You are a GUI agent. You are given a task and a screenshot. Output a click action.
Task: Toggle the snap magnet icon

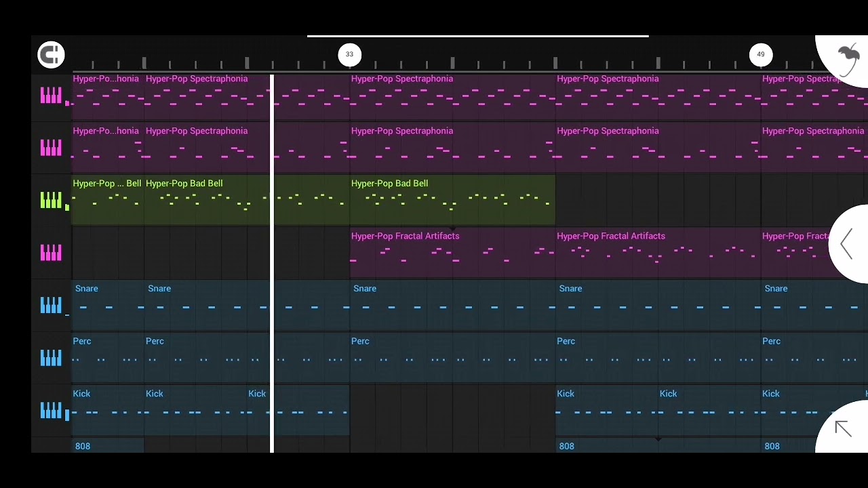(x=51, y=55)
